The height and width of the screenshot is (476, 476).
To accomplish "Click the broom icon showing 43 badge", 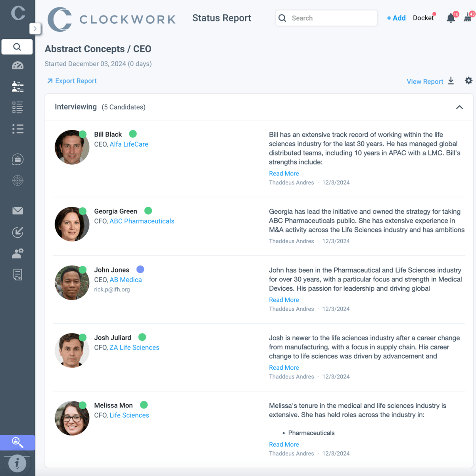I will 468,18.
